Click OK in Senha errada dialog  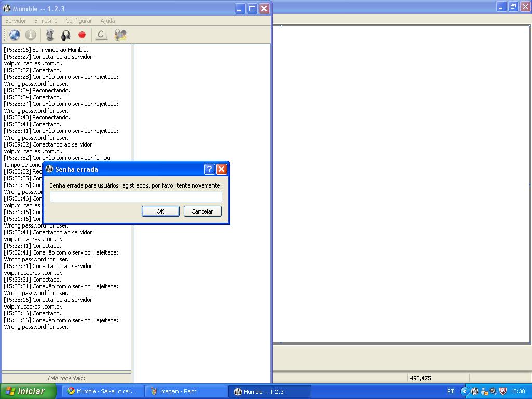point(161,211)
